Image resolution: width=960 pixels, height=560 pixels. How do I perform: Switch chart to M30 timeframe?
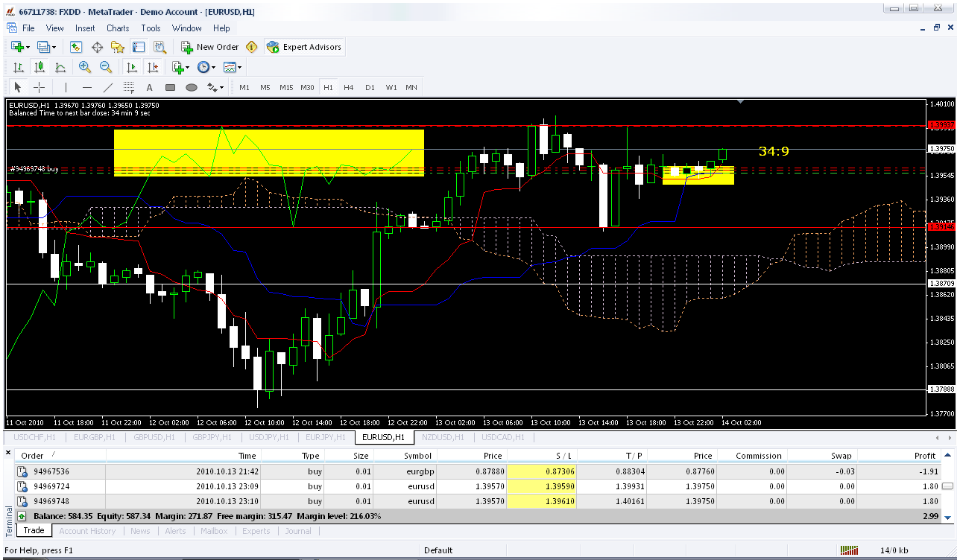307,87
